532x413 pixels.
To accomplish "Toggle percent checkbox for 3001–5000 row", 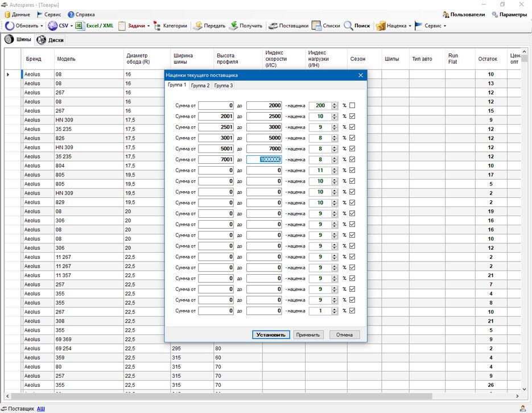I will pyautogui.click(x=352, y=138).
